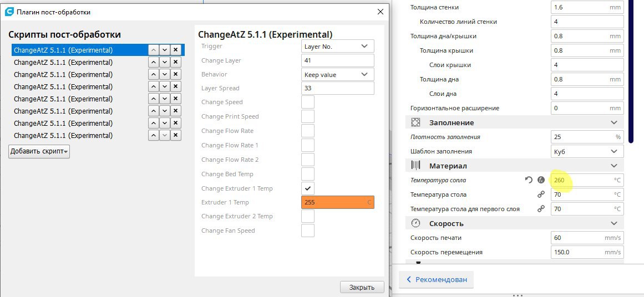Move the seventh ChangeAtZ script down
This screenshot has width=644, height=297.
pos(164,123)
